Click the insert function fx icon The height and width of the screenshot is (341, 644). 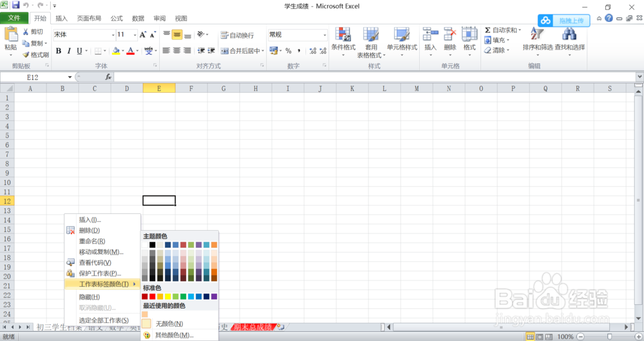108,77
